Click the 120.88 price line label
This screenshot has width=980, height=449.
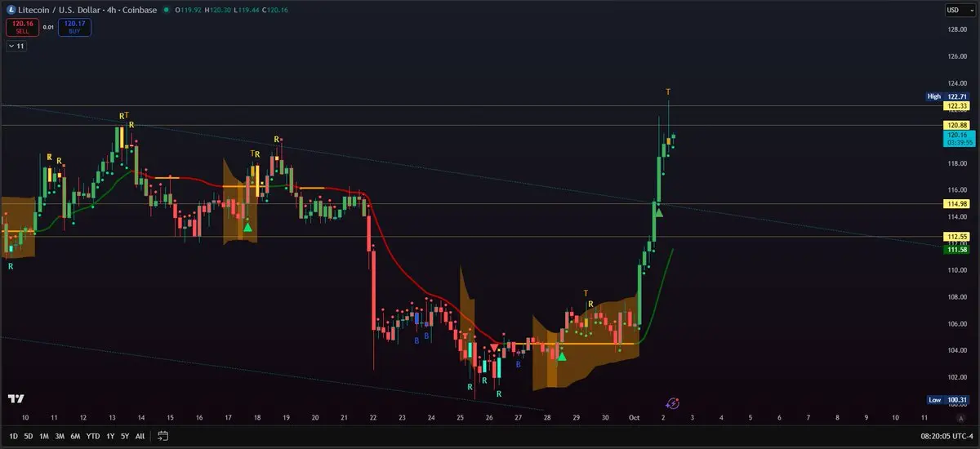[x=955, y=125]
